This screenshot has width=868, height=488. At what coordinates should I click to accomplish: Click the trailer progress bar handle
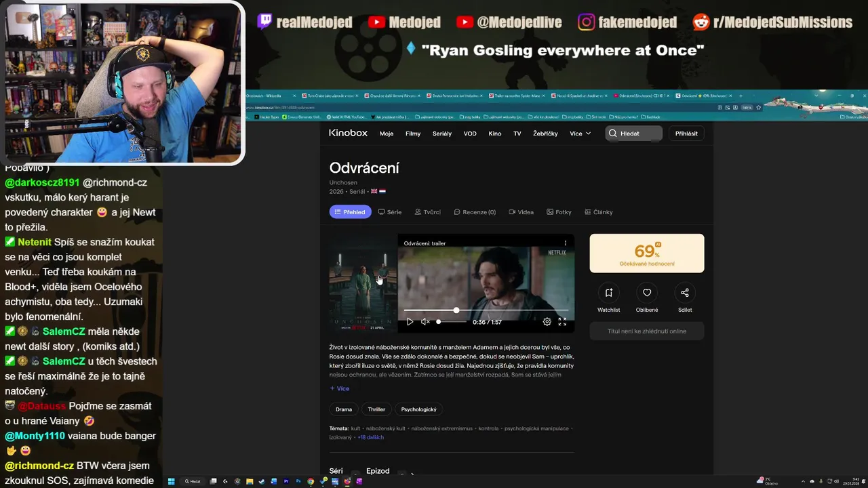[x=456, y=310]
